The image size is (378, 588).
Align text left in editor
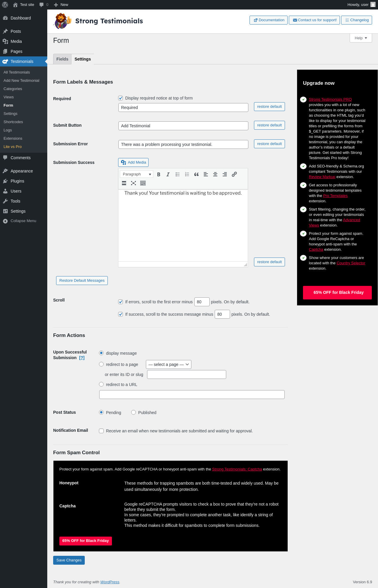[x=206, y=174]
